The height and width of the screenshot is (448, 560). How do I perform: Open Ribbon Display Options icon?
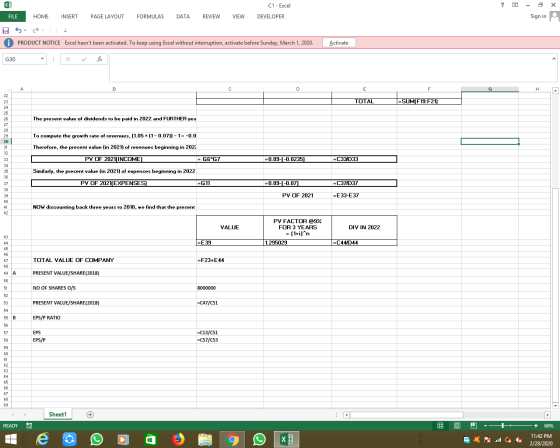[515, 5]
